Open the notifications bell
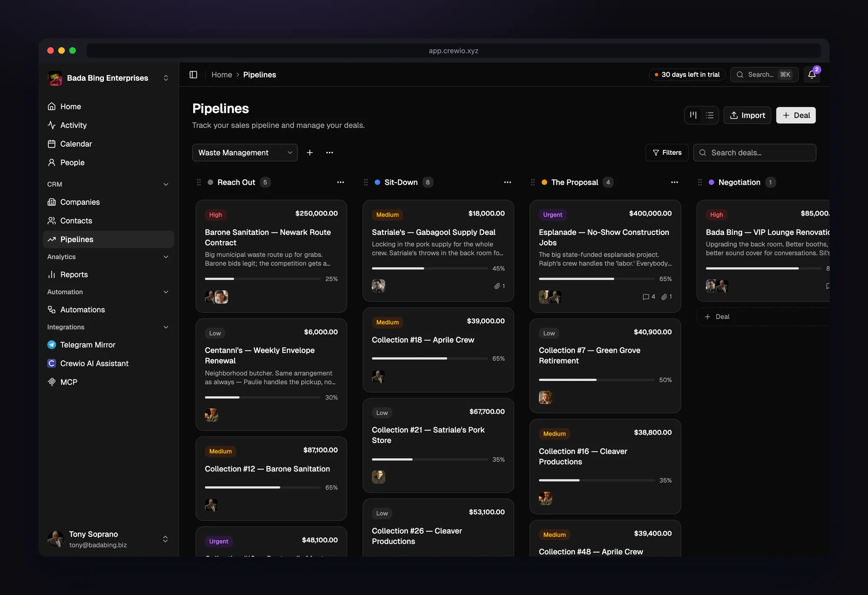Viewport: 868px width, 595px height. pyautogui.click(x=812, y=75)
